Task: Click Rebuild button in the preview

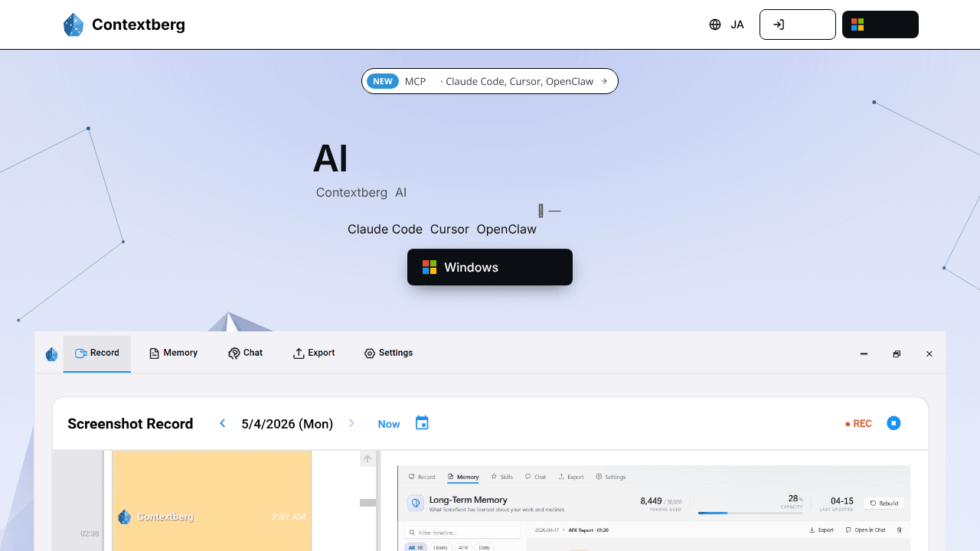Action: [x=884, y=503]
